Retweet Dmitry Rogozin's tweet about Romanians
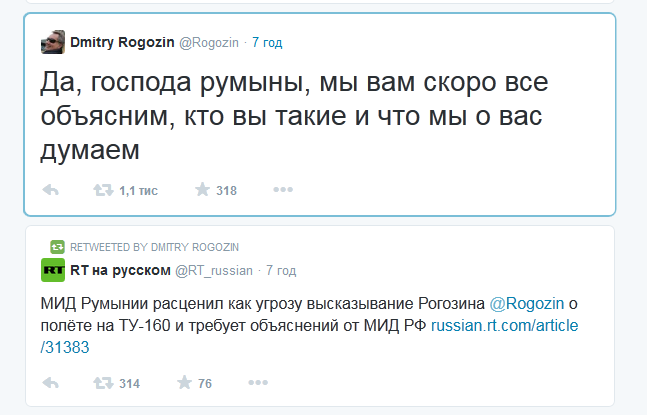The height and width of the screenshot is (415, 647). (x=103, y=190)
